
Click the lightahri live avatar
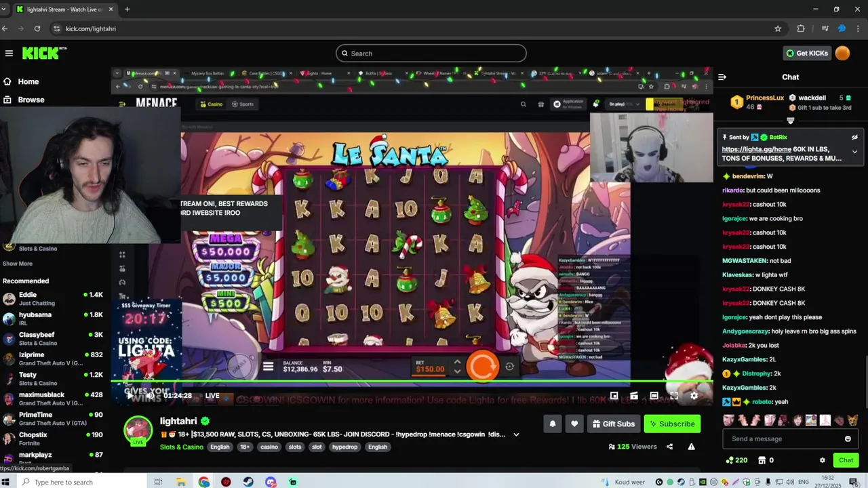click(x=138, y=431)
